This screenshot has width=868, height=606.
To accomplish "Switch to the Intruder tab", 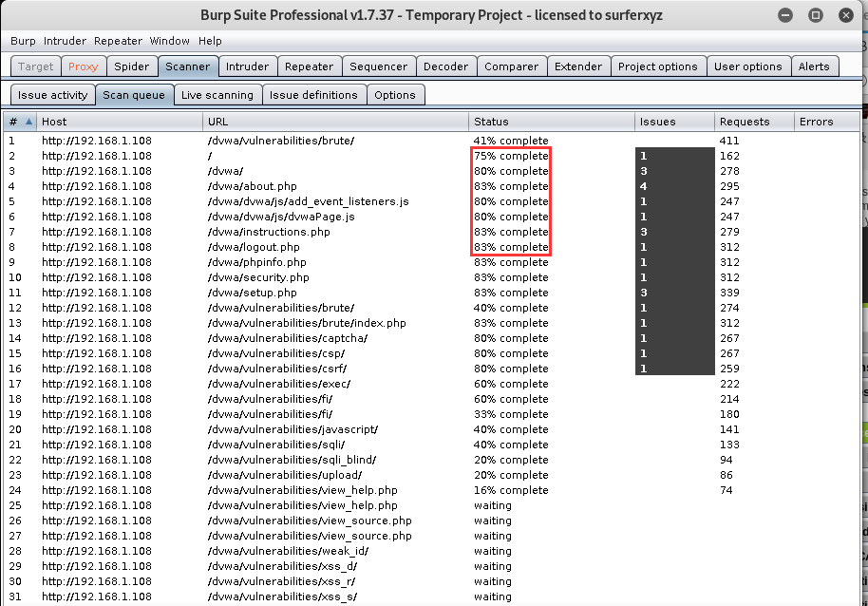I will 247,66.
